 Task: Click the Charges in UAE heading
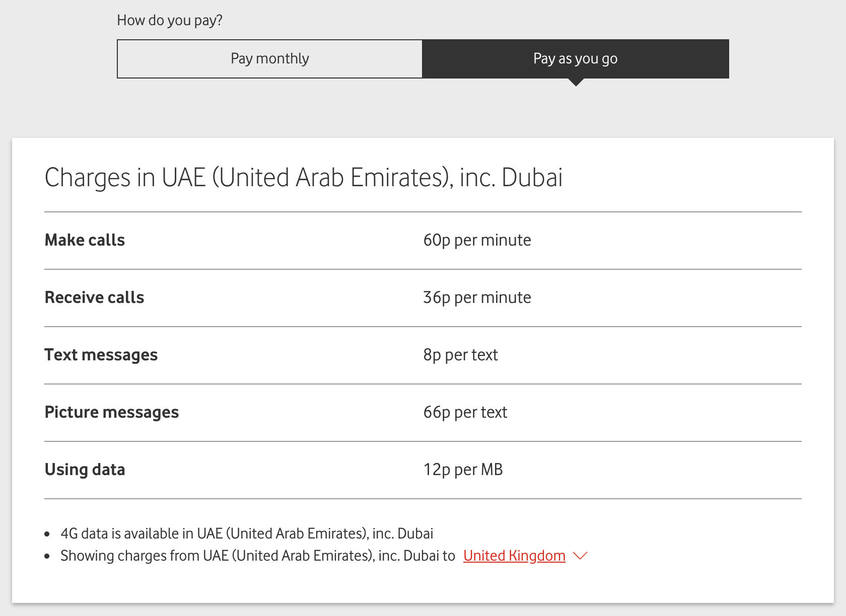pyautogui.click(x=304, y=176)
